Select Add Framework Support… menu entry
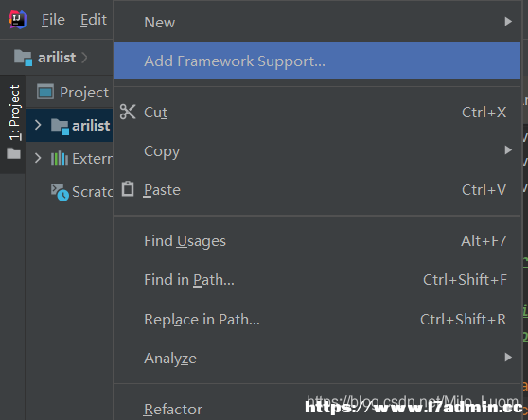 [x=317, y=61]
